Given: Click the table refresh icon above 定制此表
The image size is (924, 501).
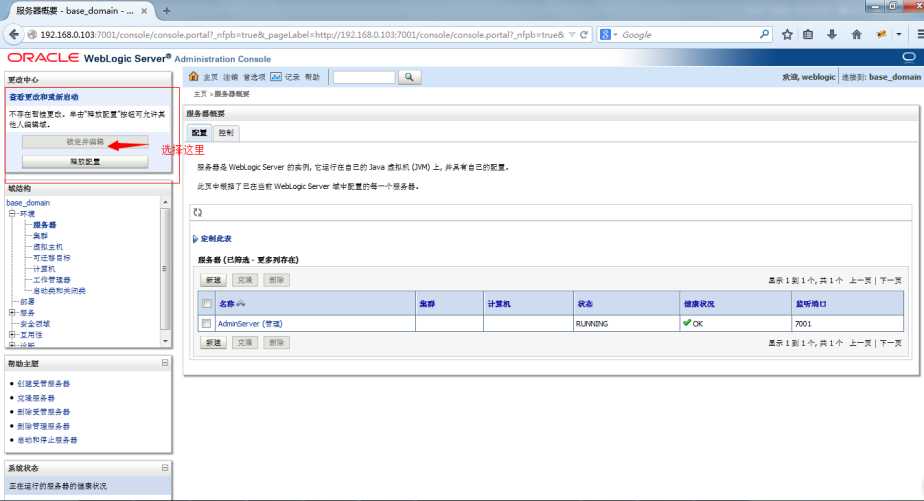Looking at the screenshot, I should 197,212.
